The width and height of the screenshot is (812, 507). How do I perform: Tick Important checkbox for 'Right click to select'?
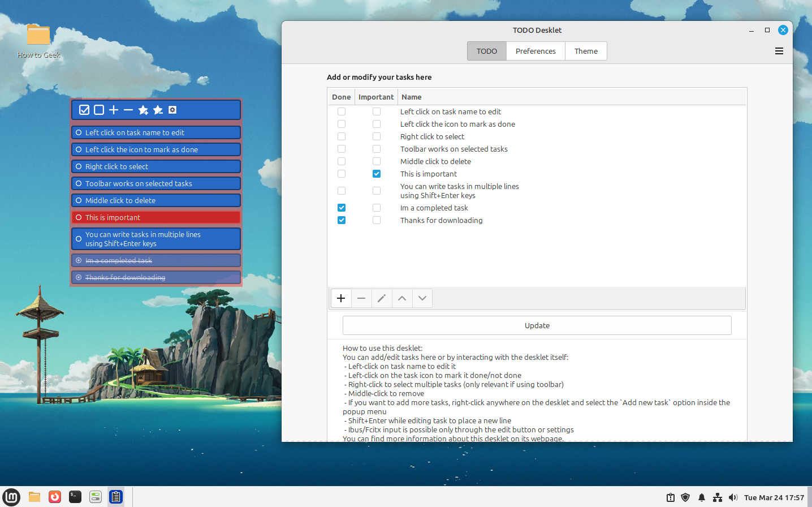[377, 136]
